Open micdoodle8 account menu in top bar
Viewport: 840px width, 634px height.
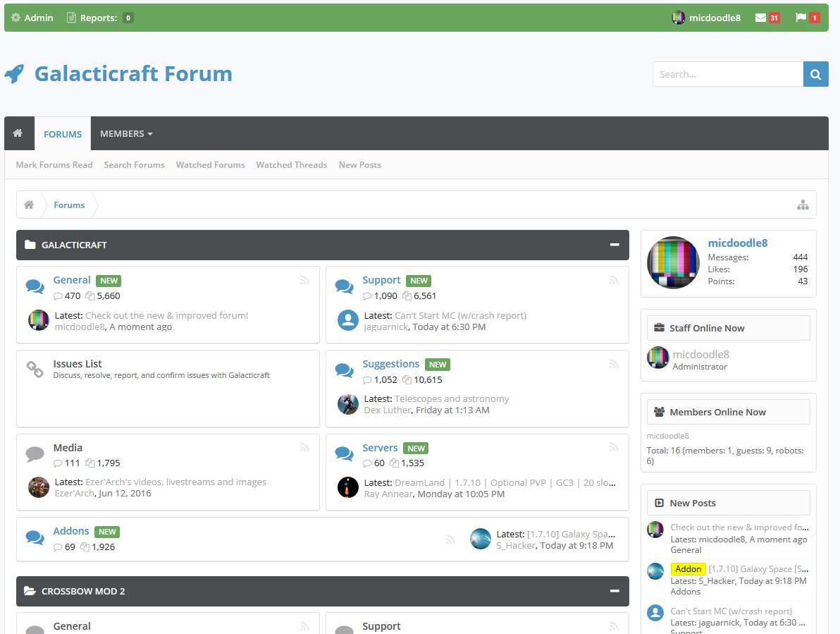706,18
